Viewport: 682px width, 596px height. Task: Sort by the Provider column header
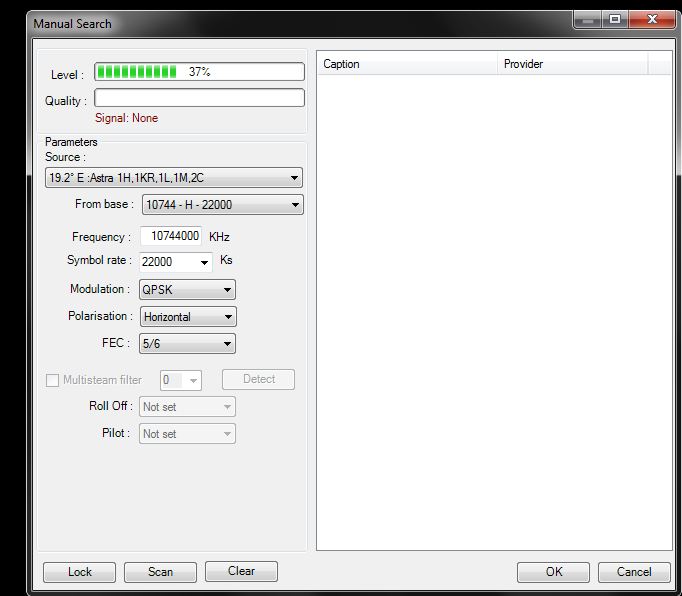(572, 64)
